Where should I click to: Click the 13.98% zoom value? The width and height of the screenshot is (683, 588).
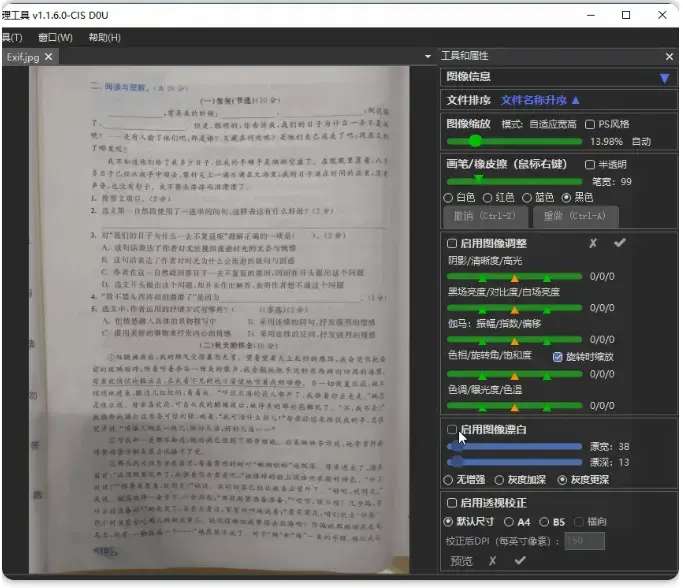[606, 142]
